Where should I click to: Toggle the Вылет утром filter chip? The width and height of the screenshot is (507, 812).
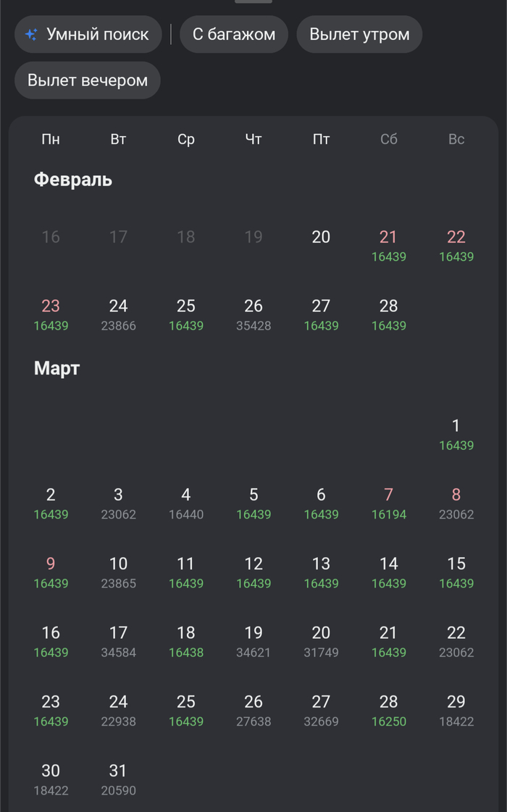point(359,34)
